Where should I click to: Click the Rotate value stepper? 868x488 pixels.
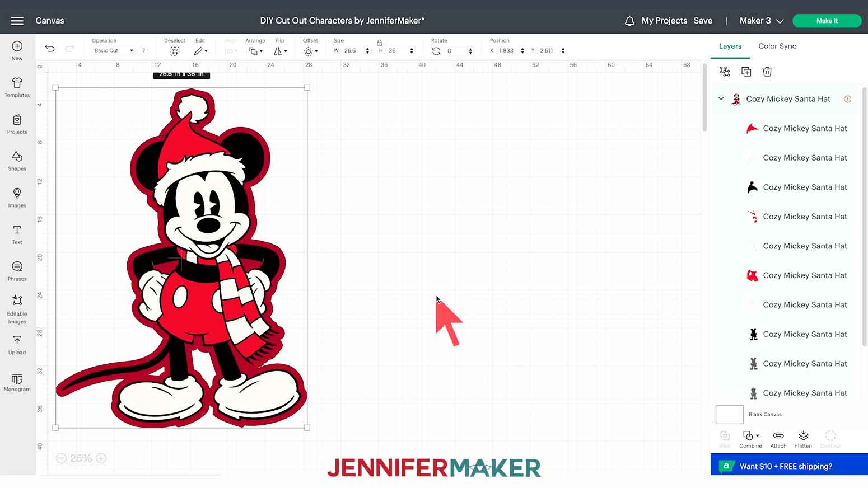(x=470, y=50)
